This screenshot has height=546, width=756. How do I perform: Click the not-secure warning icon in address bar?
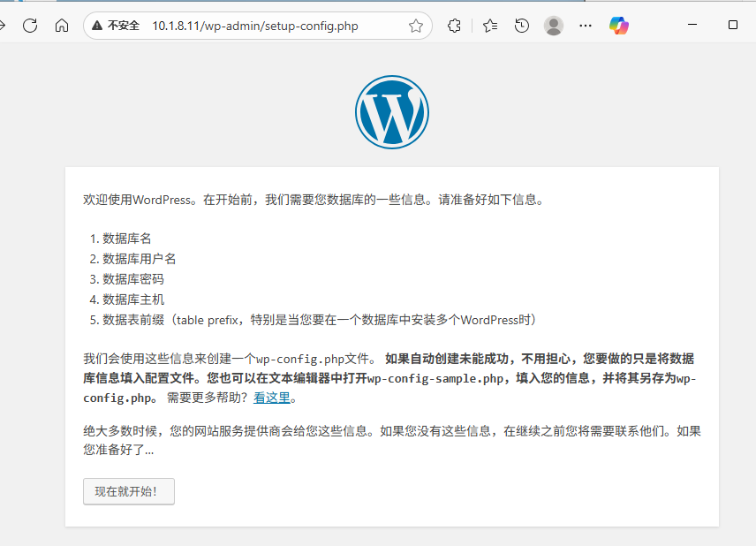pyautogui.click(x=97, y=26)
